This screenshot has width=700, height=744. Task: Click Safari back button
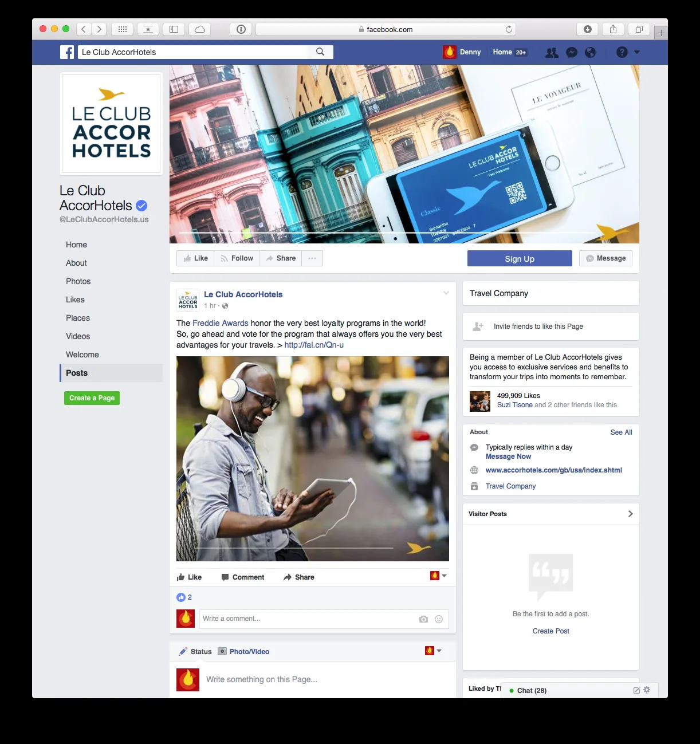tap(84, 29)
